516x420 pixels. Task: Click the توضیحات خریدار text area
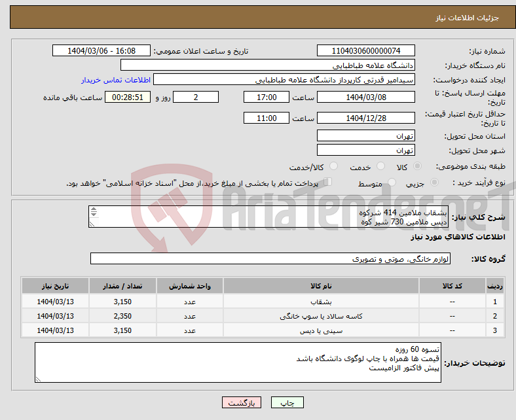[238, 362]
